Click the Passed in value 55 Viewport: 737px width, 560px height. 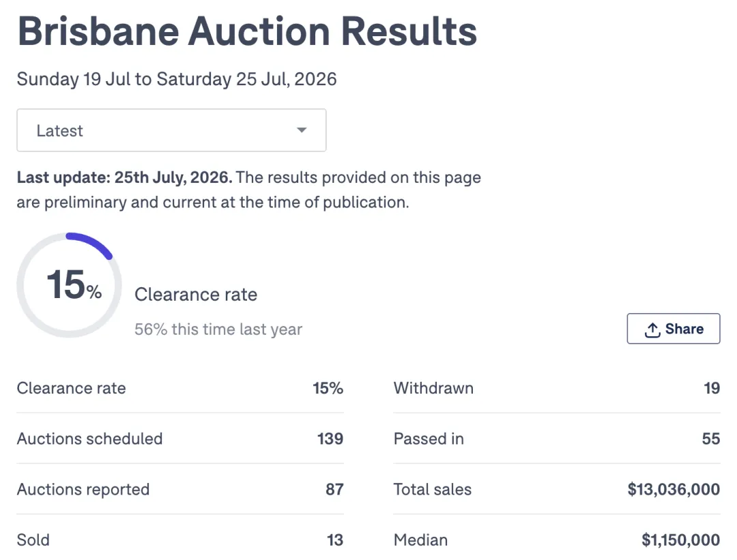pos(710,439)
